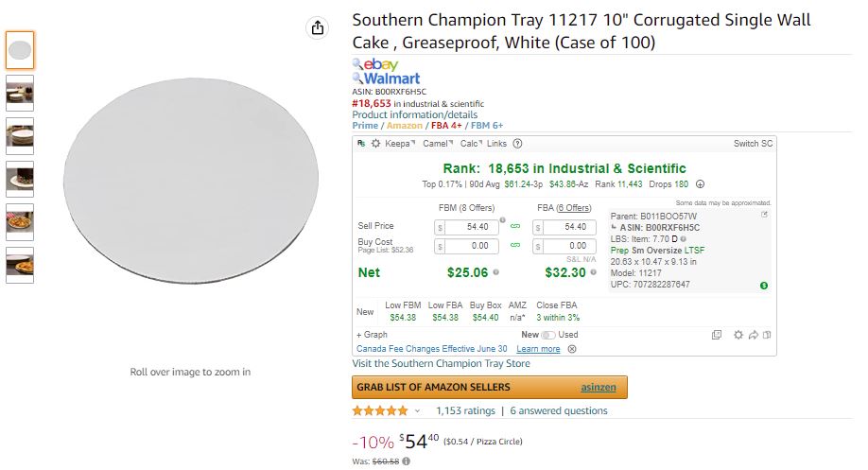
Task: Select the second product thumbnail image
Action: pos(20,93)
